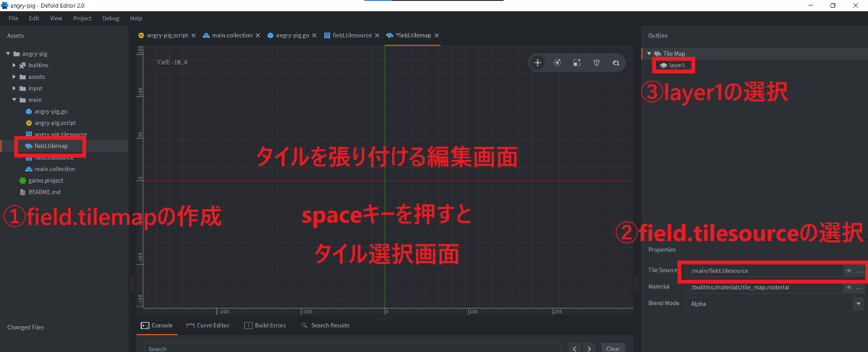Click the builtins folder icon
The image size is (868, 352).
coord(23,65)
